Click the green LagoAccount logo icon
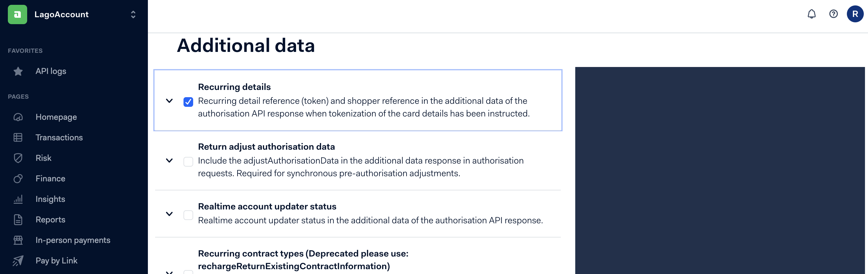 [18, 14]
